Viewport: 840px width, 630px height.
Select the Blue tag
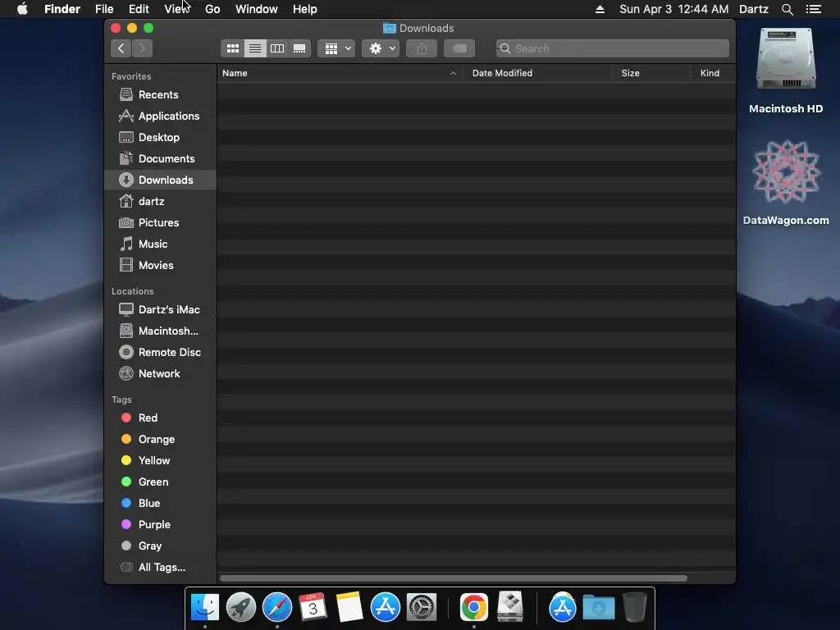[160, 504]
